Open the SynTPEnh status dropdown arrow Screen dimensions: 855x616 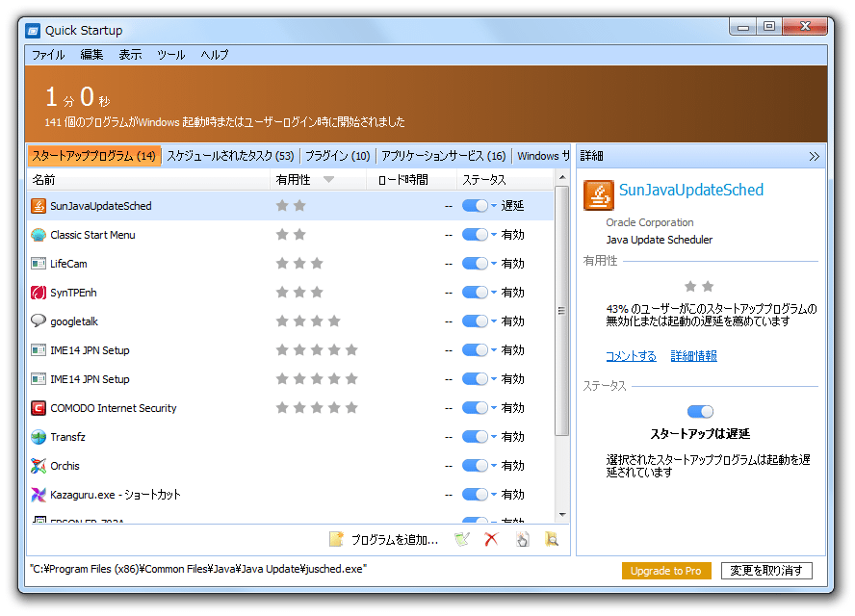point(494,293)
